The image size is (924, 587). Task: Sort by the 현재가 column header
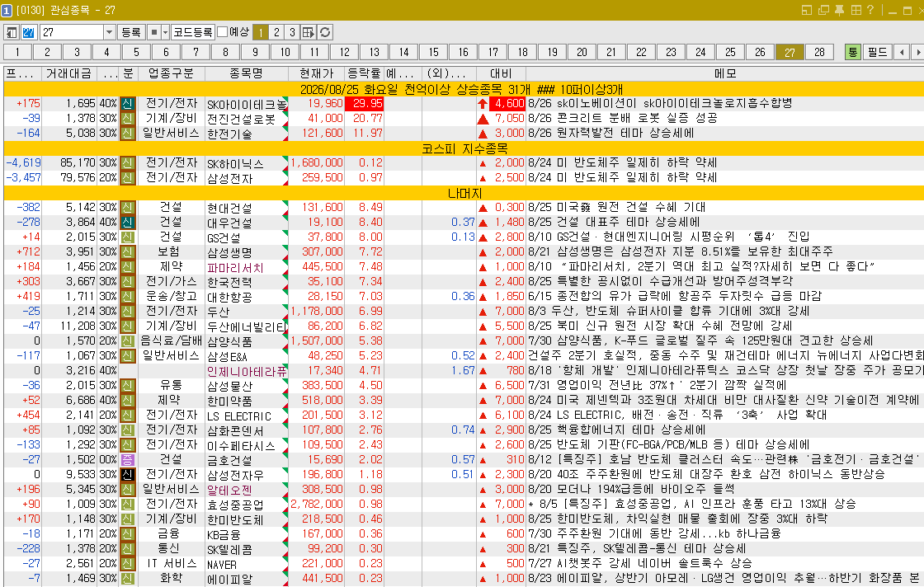point(317,73)
